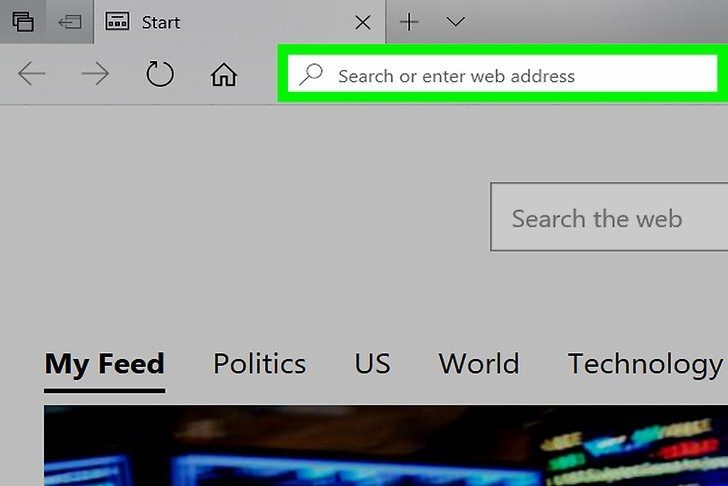Focus the Search or enter web address bar

tap(502, 74)
